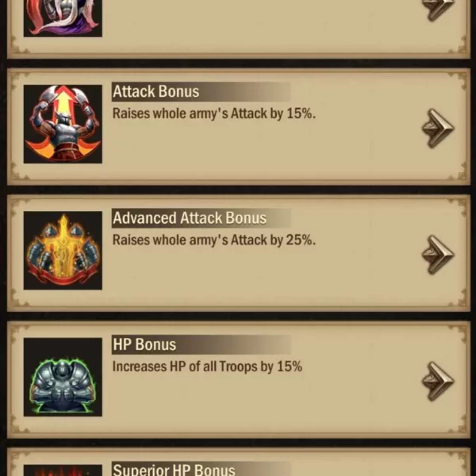Screen dimensions: 476x476
Task: Click the arrow on the topmost item card
Action: 438,10
